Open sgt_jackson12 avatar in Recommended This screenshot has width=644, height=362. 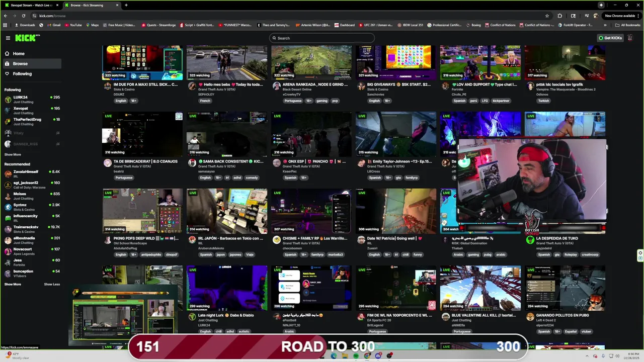(8, 185)
